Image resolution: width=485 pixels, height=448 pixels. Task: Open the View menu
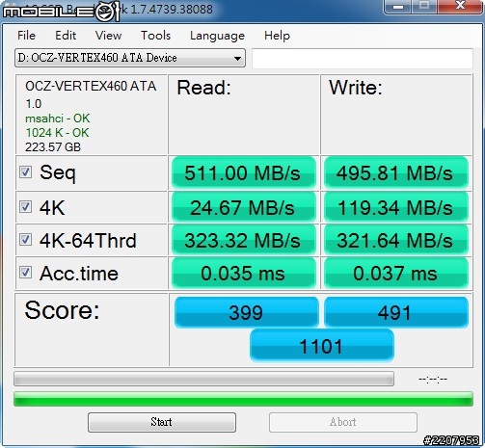(108, 36)
